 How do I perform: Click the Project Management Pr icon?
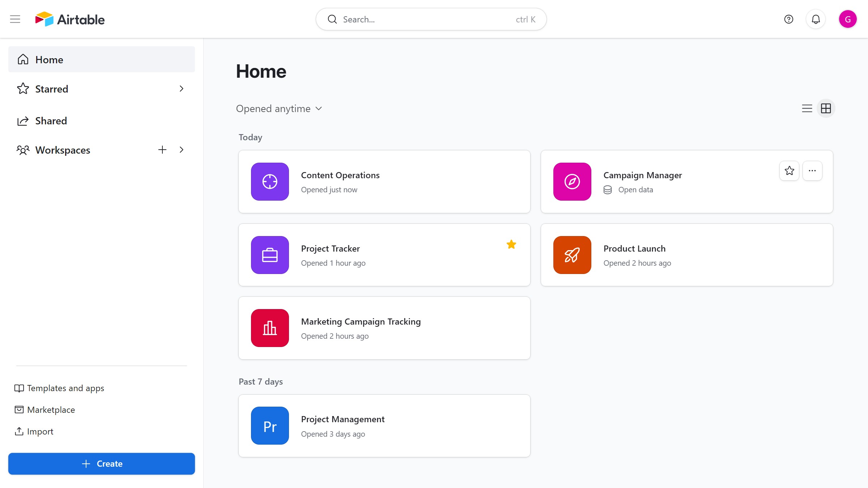tap(270, 425)
